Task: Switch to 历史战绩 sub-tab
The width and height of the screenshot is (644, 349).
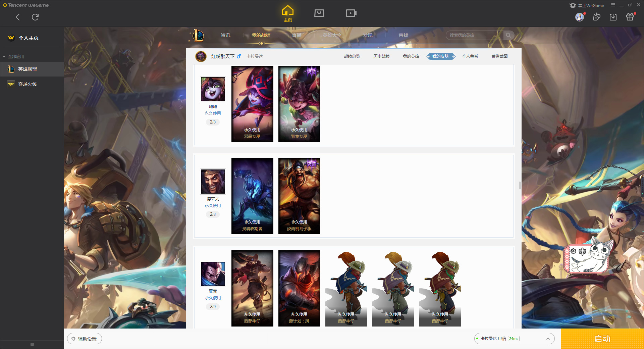Action: pos(381,56)
